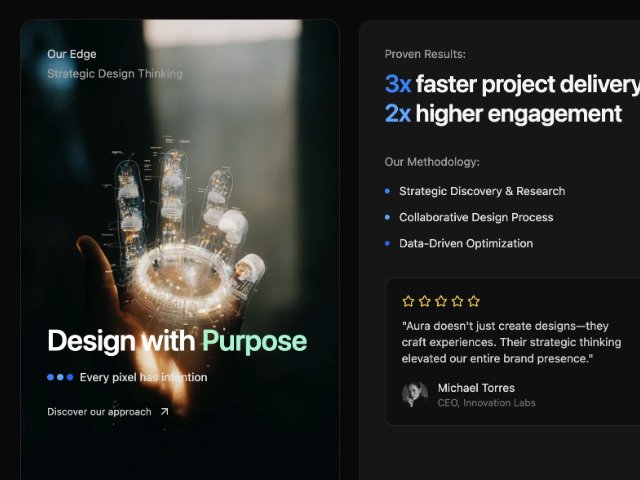Click the fifth star in the rating
This screenshot has height=480, width=640.
pyautogui.click(x=474, y=301)
